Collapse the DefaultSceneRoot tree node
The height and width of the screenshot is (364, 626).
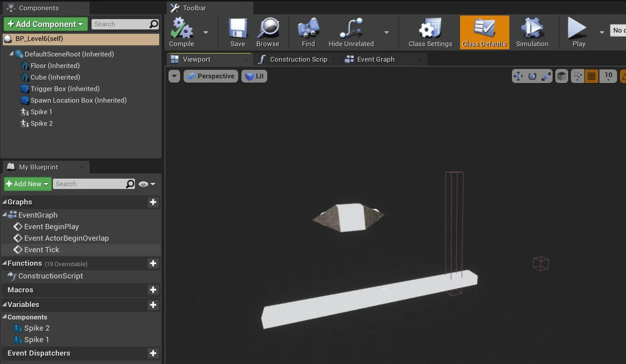pyautogui.click(x=11, y=54)
